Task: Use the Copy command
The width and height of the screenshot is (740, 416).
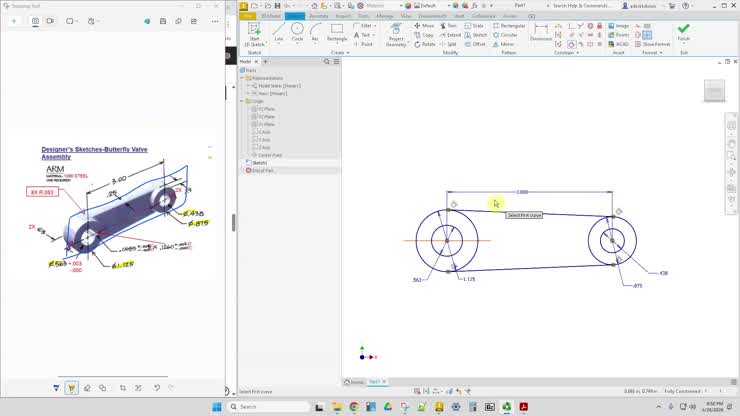Action: pyautogui.click(x=424, y=35)
